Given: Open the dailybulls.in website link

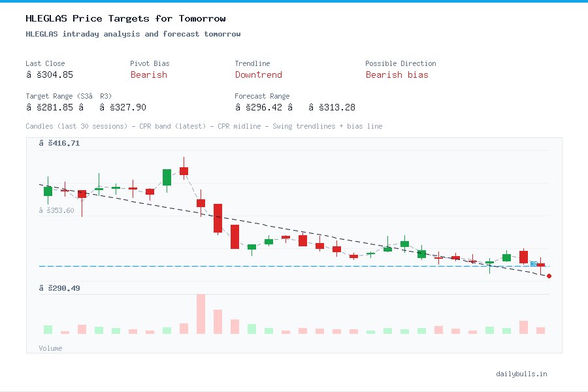Looking at the screenshot, I should [x=522, y=374].
